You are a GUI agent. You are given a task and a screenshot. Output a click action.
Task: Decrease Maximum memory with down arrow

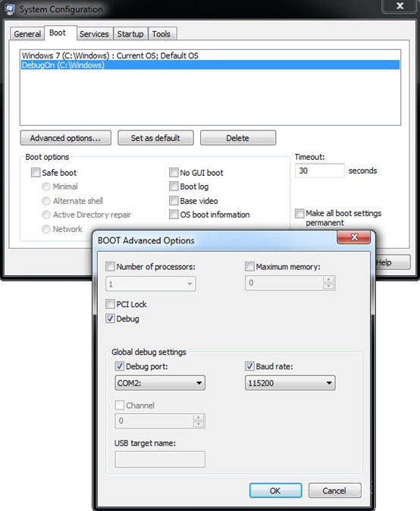328,286
